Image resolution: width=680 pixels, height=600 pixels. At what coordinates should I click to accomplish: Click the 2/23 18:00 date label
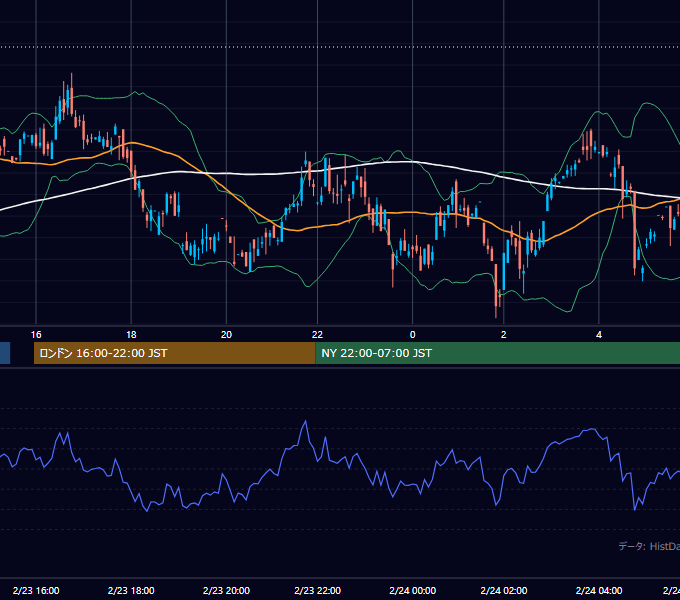tap(131, 590)
